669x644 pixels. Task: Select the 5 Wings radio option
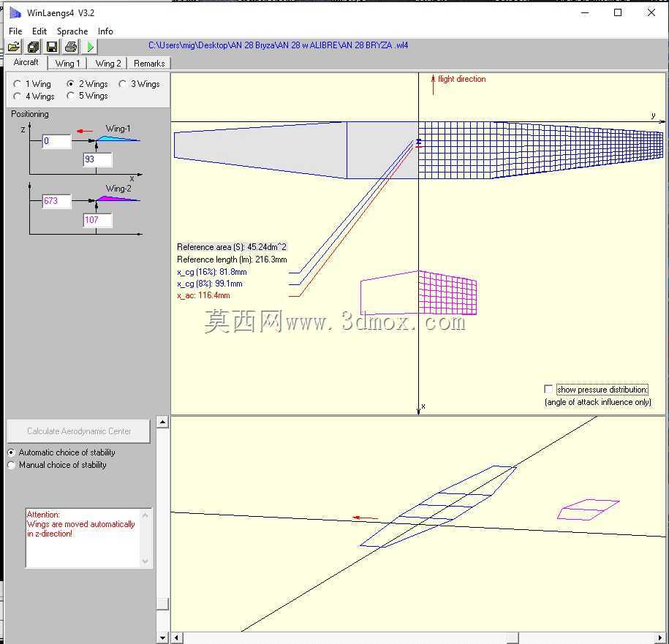(88, 96)
